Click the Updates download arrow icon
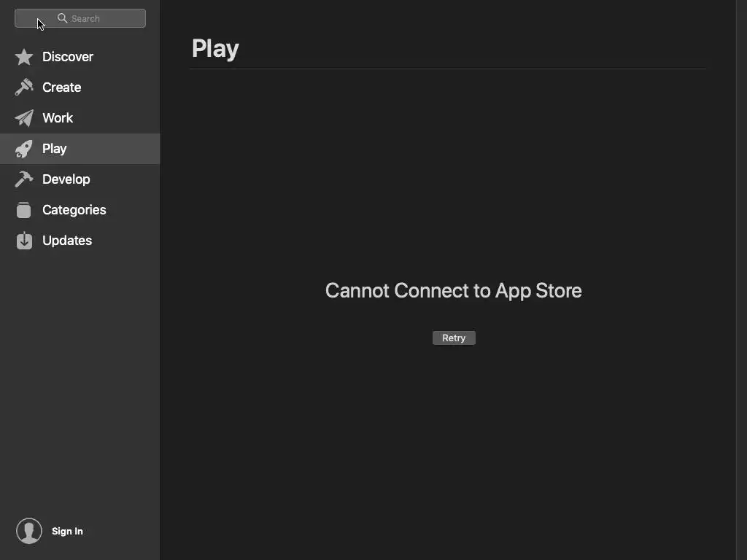Image resolution: width=747 pixels, height=560 pixels. pos(24,241)
